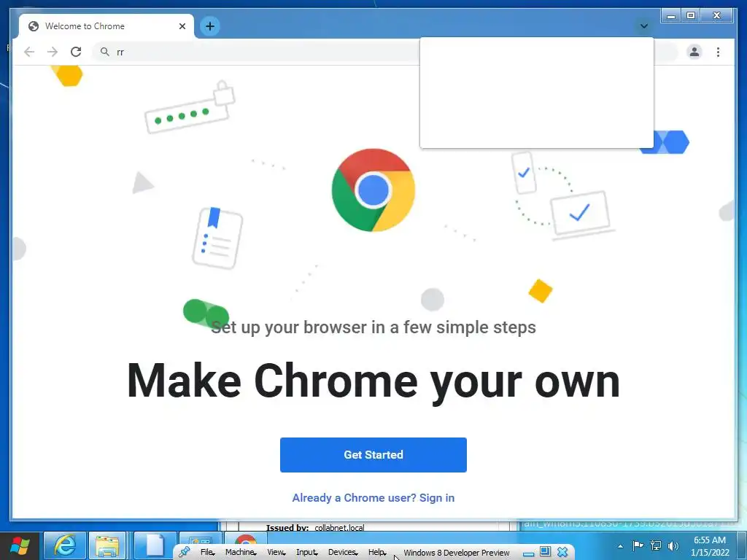Open the Help menu in VirtualBox toolbar
Screen dimensions: 747x560
(377, 553)
